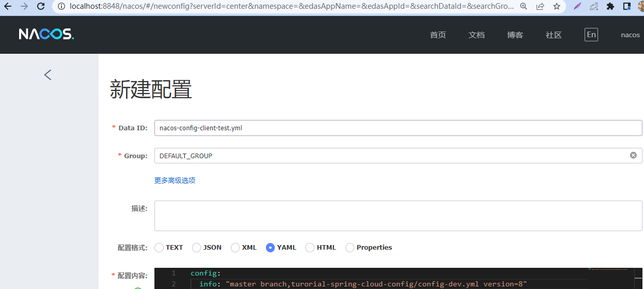This screenshot has height=289, width=644.
Task: Open site information icon in address bar
Action: (61, 6)
